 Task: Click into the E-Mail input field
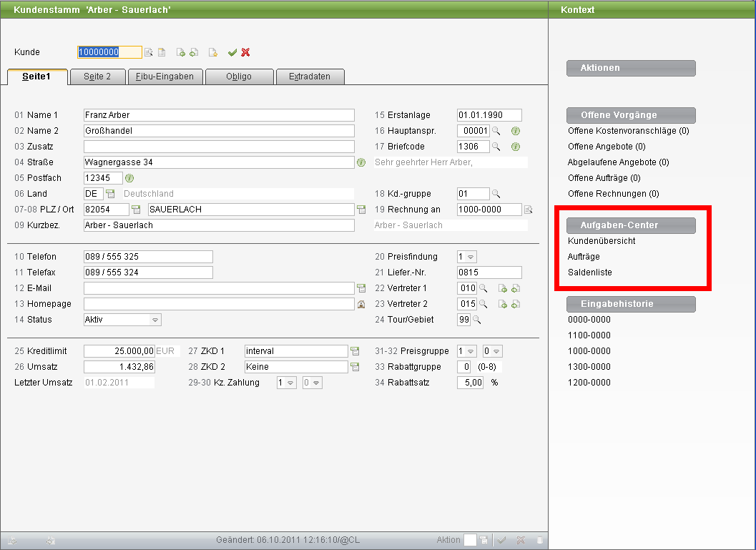(219, 288)
